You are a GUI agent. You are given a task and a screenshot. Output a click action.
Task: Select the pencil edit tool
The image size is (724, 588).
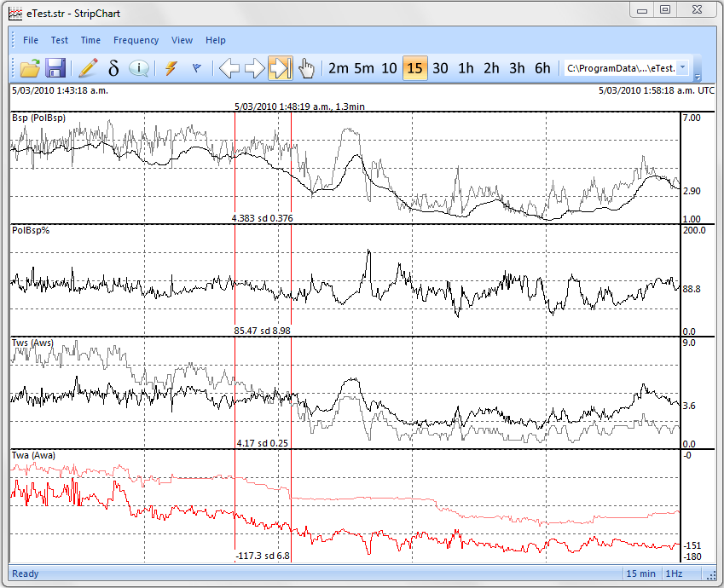(88, 68)
